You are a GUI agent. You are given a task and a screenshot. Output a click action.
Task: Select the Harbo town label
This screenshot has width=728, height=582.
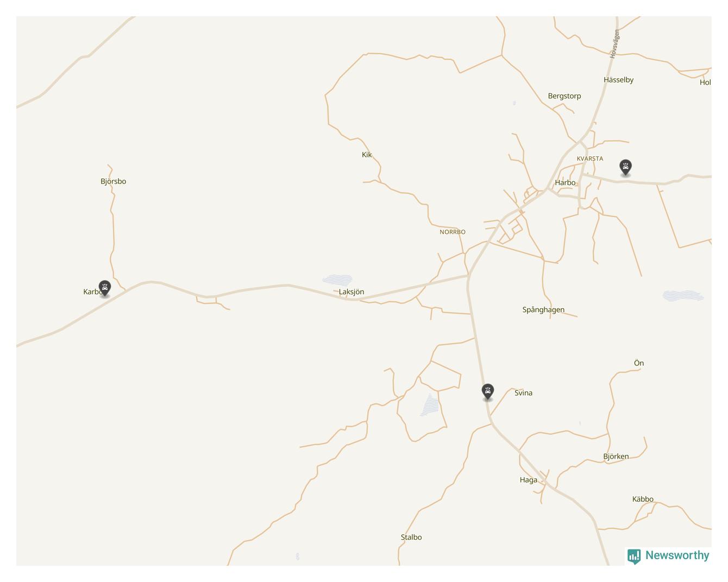click(565, 182)
